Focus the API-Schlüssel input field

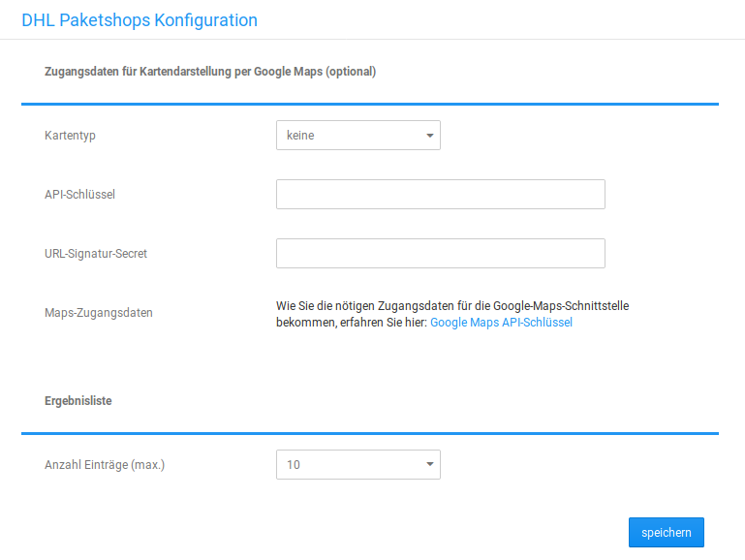pos(440,194)
